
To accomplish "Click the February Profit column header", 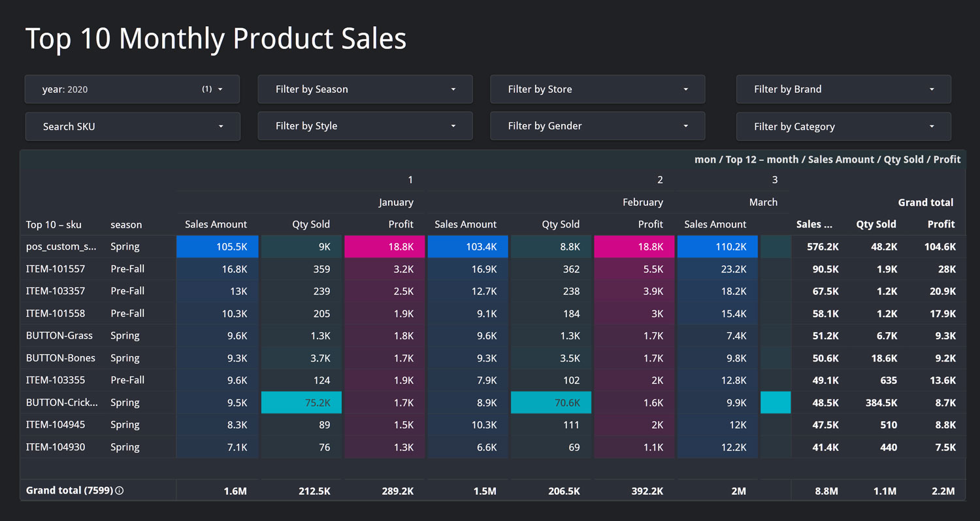I will pyautogui.click(x=650, y=224).
